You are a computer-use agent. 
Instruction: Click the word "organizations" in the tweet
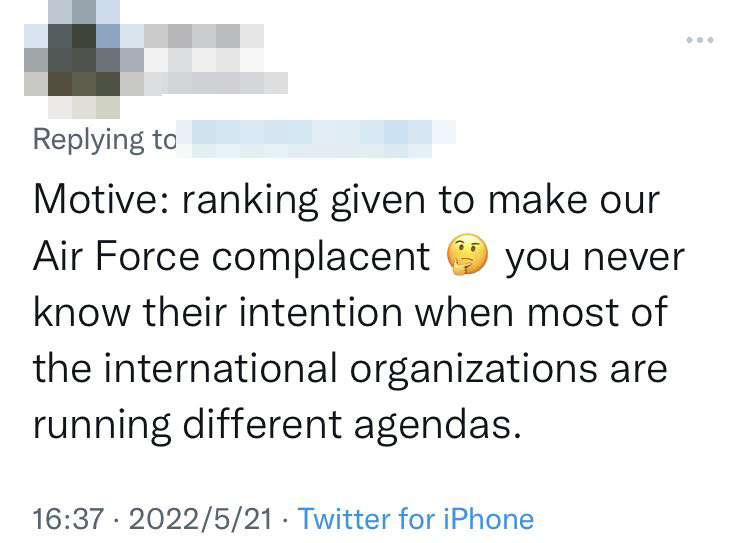tap(487, 369)
